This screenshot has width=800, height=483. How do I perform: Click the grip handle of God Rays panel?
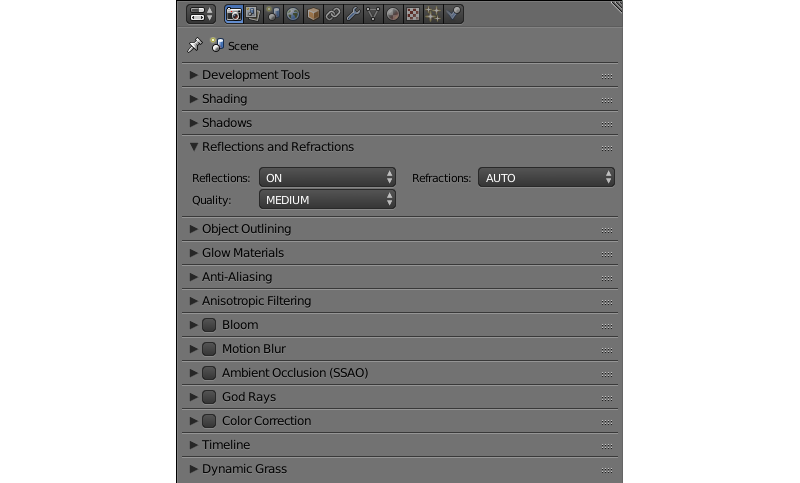point(607,398)
